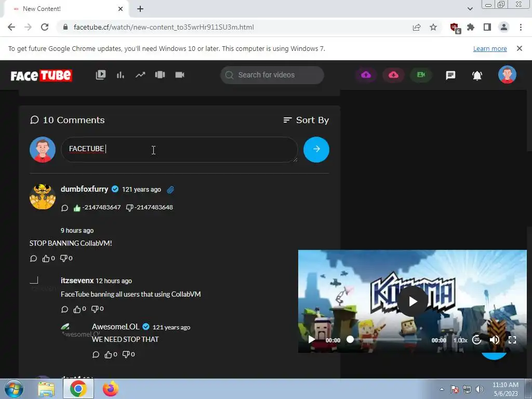Go back in Chrome

click(x=11, y=27)
